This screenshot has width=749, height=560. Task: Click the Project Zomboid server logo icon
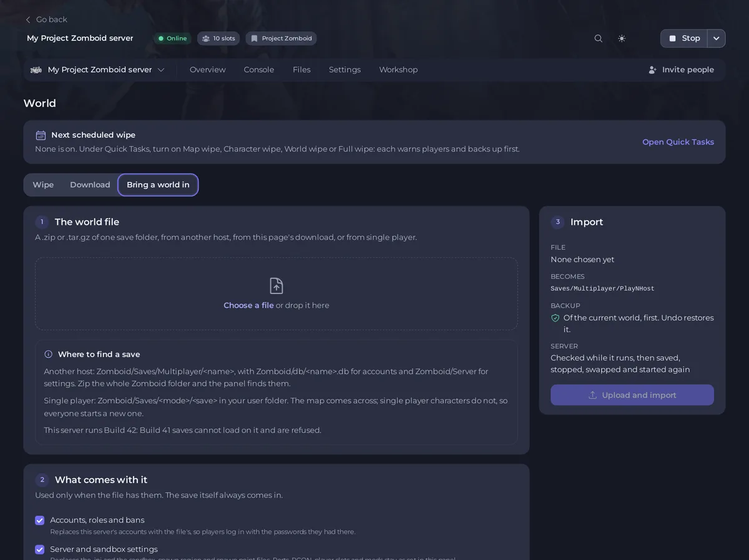(36, 70)
